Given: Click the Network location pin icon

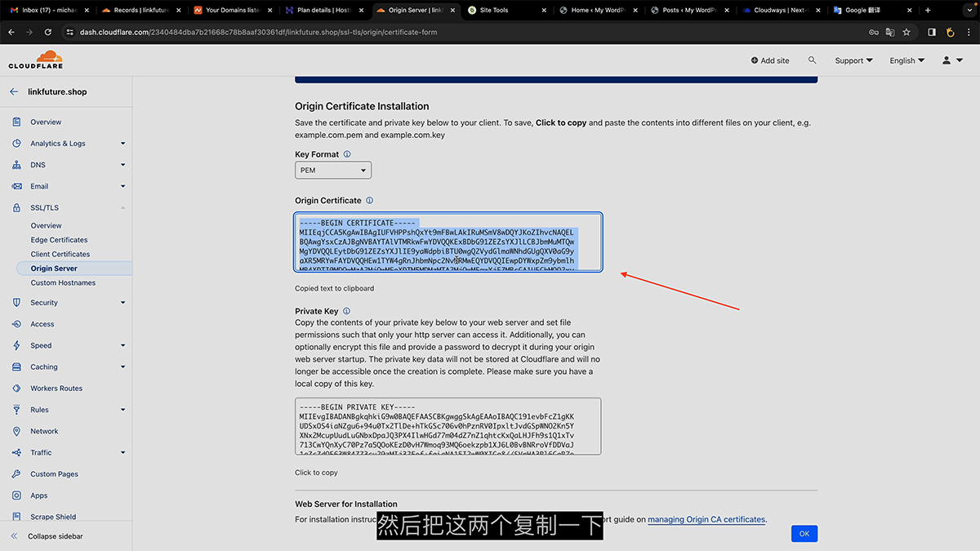Looking at the screenshot, I should 16,431.
